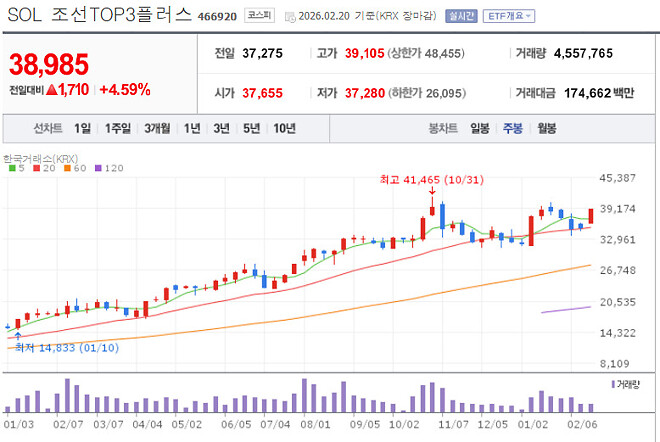Click the 고가 value 39,105
660x442 pixels.
tap(365, 53)
